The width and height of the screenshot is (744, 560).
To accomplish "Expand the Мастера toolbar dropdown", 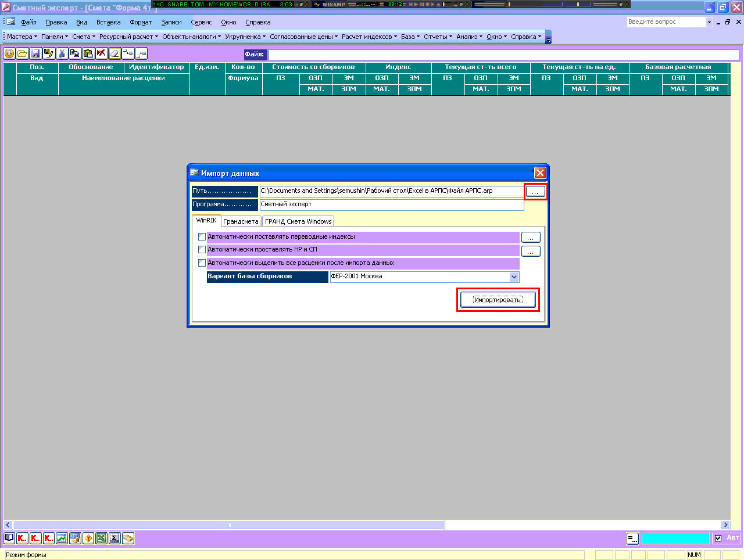I will [22, 37].
